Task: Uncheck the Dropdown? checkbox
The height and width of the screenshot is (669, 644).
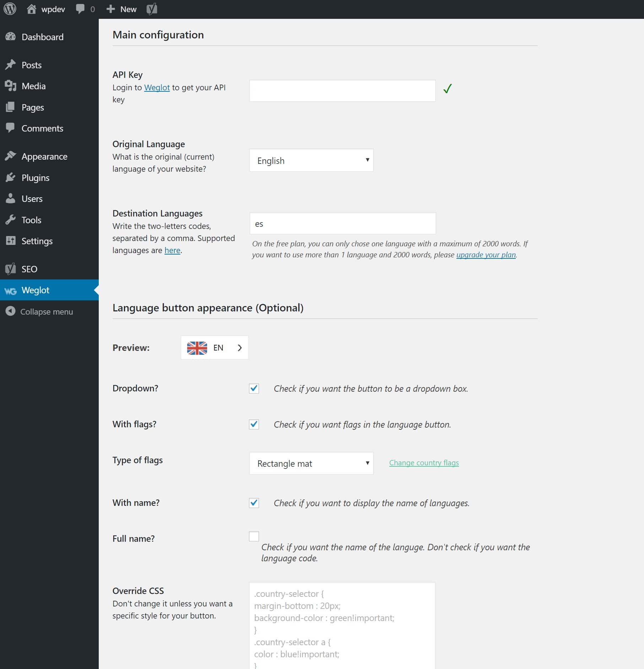Action: pos(254,389)
